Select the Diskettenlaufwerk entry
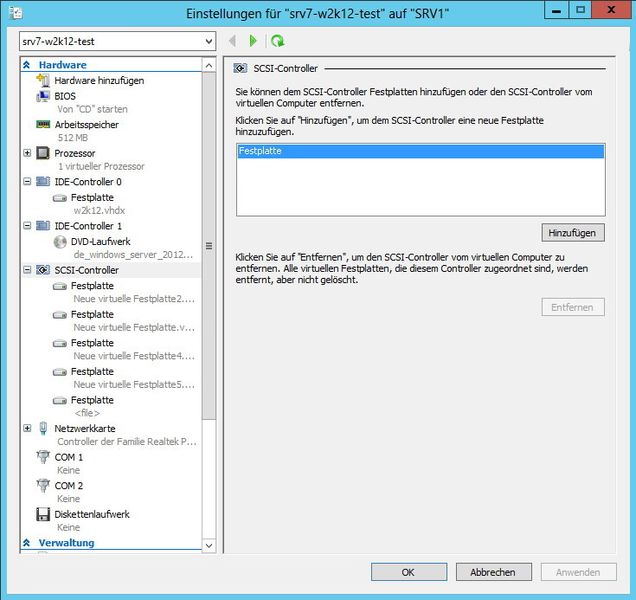Screen dimensions: 636x600 click(92, 514)
